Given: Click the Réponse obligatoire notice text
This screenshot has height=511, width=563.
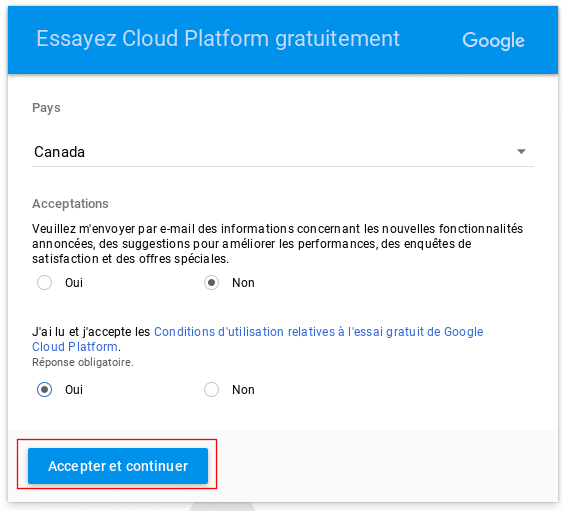Looking at the screenshot, I should (x=83, y=362).
